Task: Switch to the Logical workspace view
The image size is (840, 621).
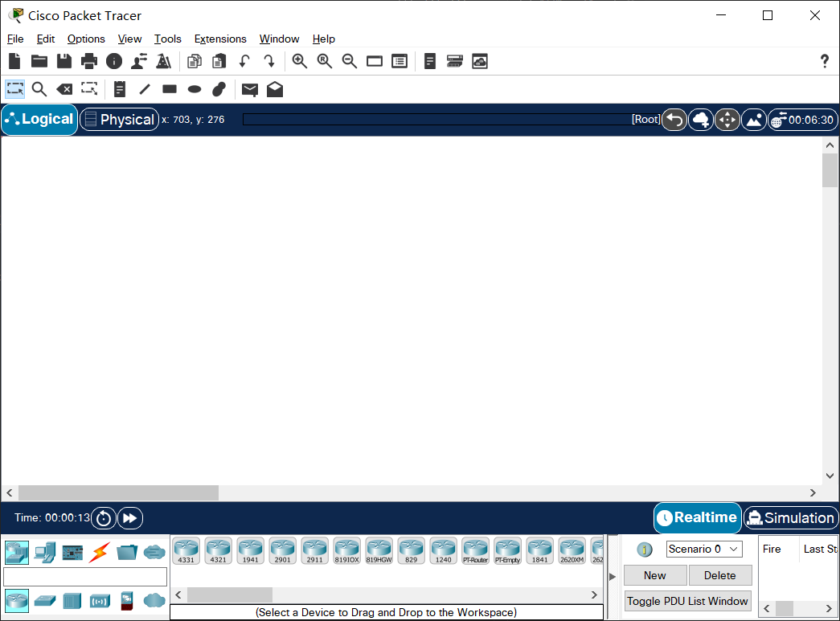Action: click(39, 120)
